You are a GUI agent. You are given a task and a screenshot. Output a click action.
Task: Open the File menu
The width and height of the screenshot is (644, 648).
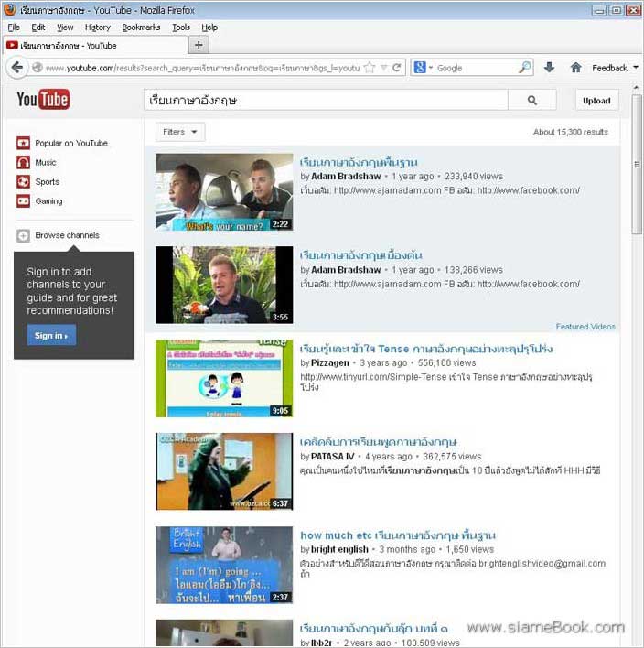14,27
